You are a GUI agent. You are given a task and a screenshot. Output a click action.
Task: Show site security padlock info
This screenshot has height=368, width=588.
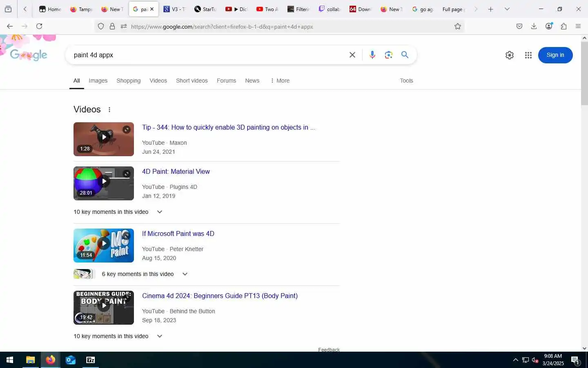pos(112,27)
